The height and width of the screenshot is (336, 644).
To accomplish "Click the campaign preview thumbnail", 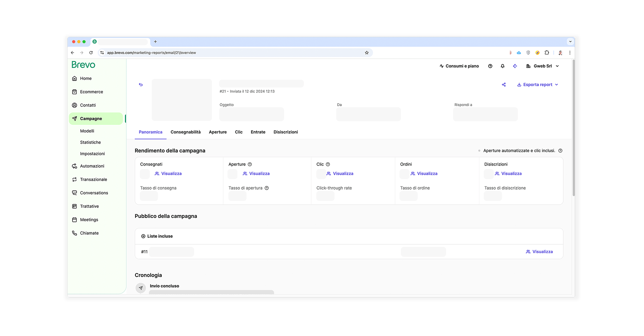I will pyautogui.click(x=182, y=100).
